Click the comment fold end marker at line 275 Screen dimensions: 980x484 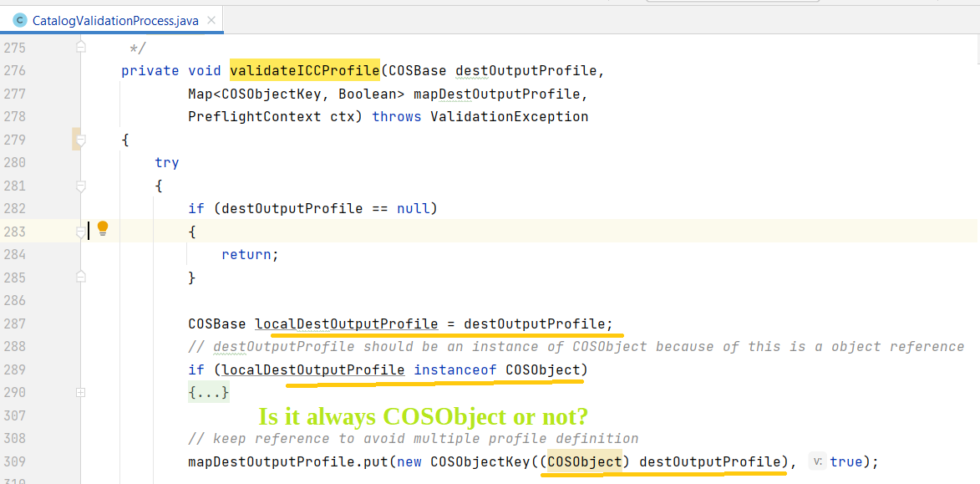[x=81, y=46]
